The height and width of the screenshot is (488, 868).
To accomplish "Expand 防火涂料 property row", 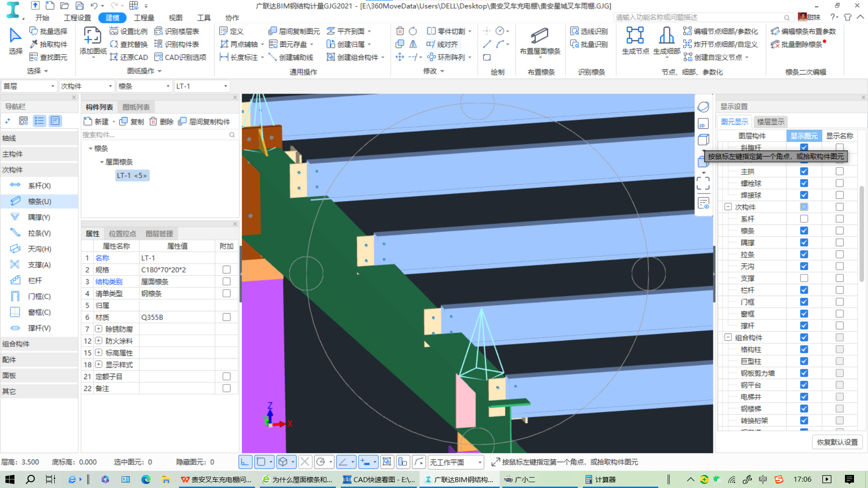I will (99, 341).
